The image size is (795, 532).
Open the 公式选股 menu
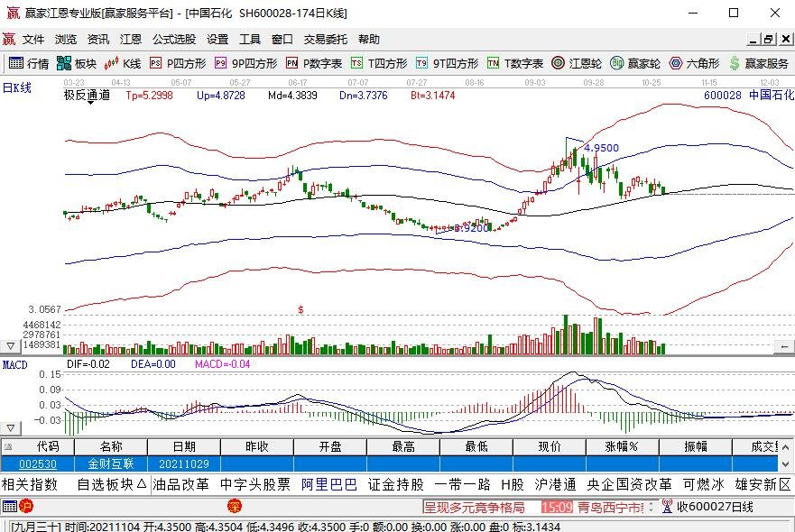(174, 39)
